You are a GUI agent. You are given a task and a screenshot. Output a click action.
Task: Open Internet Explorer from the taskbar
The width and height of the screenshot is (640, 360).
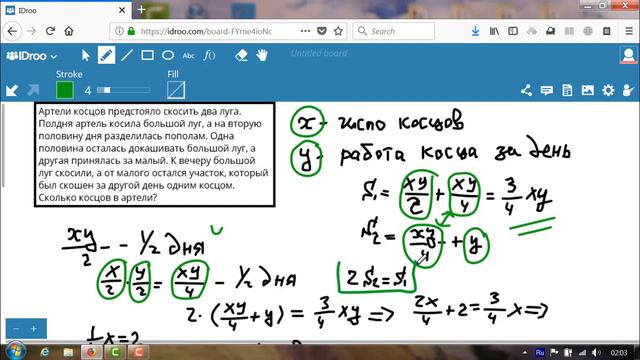click(x=44, y=352)
